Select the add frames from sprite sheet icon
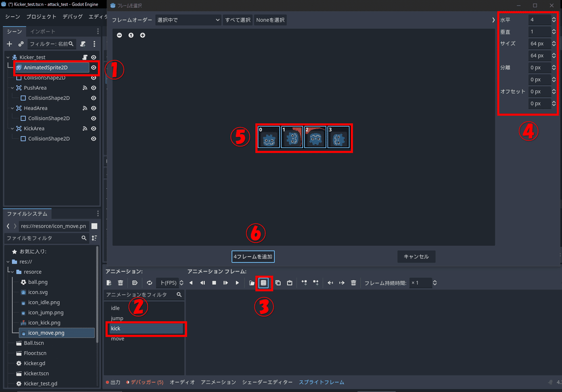Screen dimensions: 562x392 pos(264,282)
